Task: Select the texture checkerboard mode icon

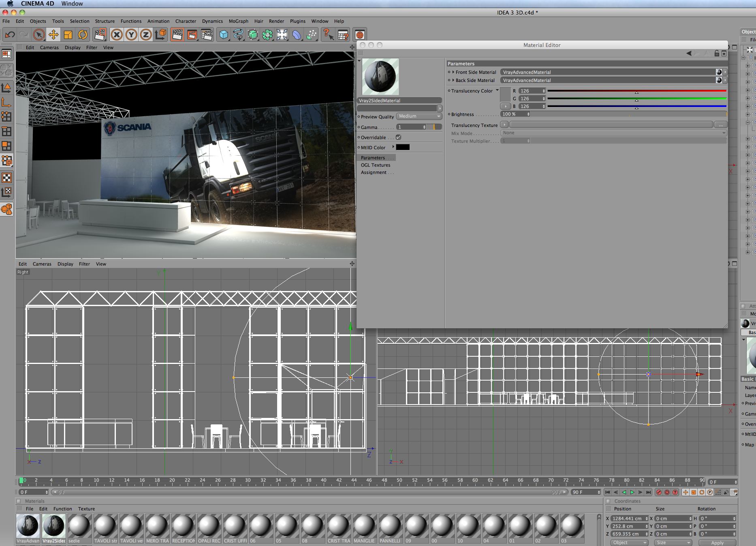Action: [7, 178]
